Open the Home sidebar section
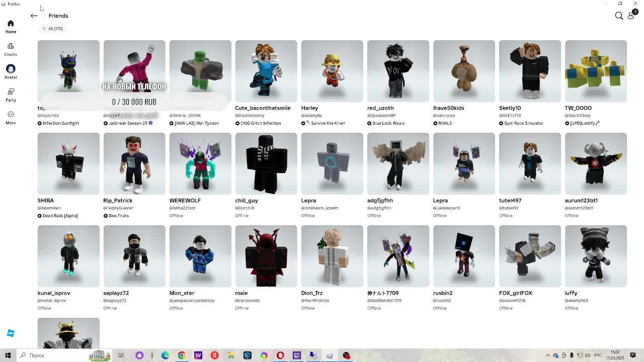This screenshot has width=644, height=362. [11, 27]
